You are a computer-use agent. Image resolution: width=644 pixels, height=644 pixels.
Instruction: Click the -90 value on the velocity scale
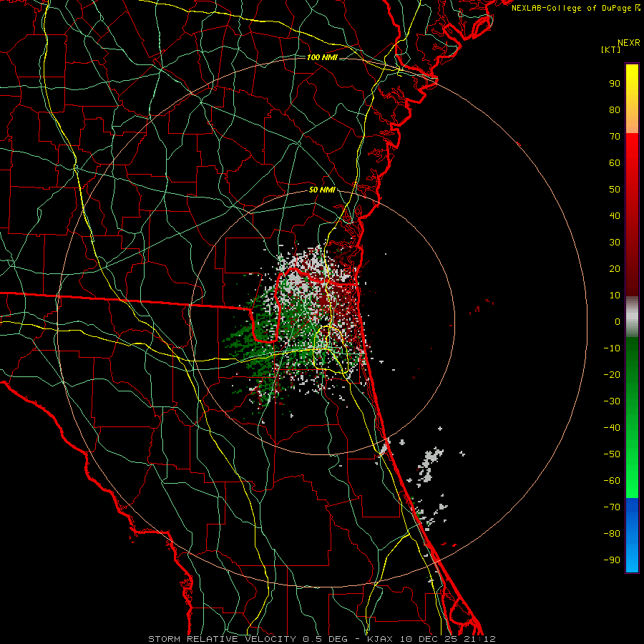click(x=612, y=560)
